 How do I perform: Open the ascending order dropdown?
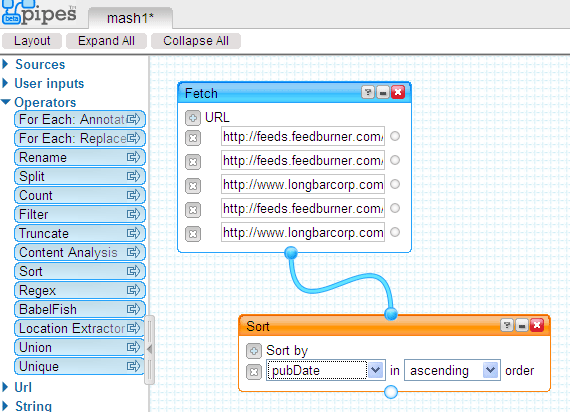pyautogui.click(x=491, y=371)
